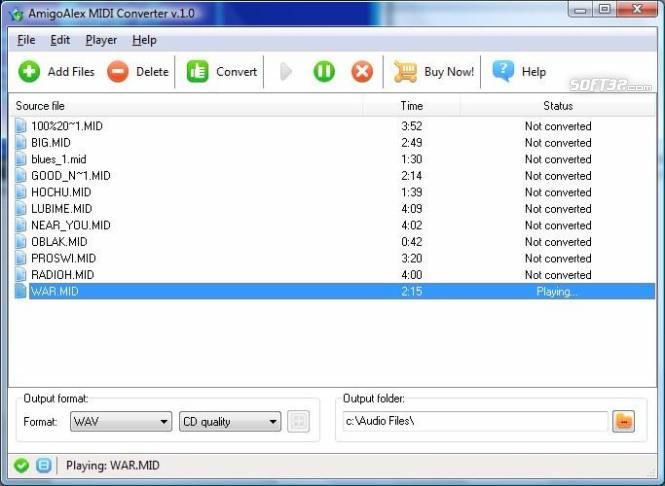Click the Playing: WAR.MID status bar text

[113, 465]
